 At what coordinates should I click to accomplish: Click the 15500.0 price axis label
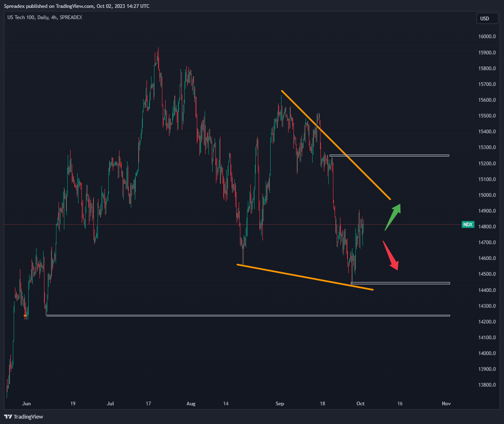(487, 116)
